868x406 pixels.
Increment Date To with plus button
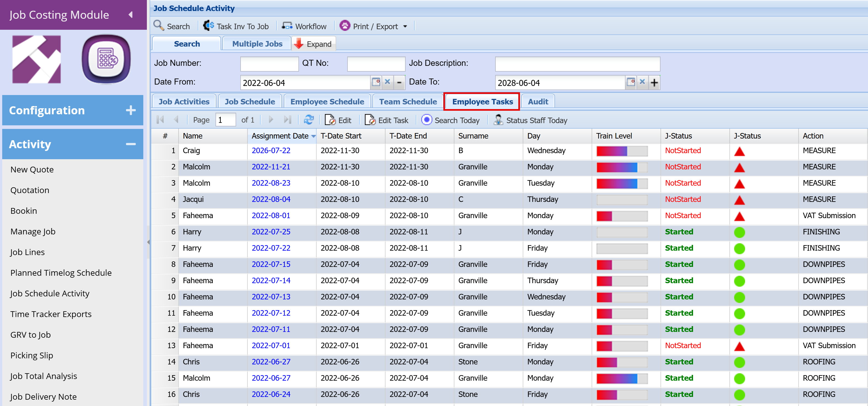click(654, 83)
